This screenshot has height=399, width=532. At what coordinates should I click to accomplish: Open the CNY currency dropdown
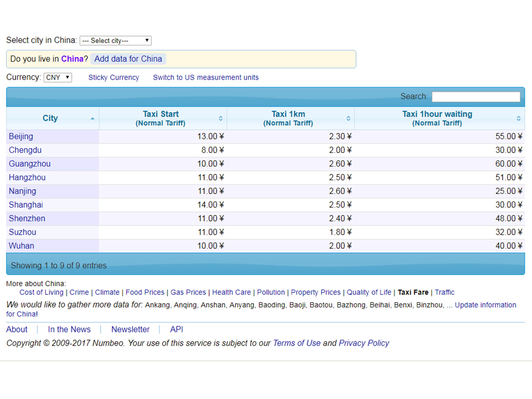(58, 77)
